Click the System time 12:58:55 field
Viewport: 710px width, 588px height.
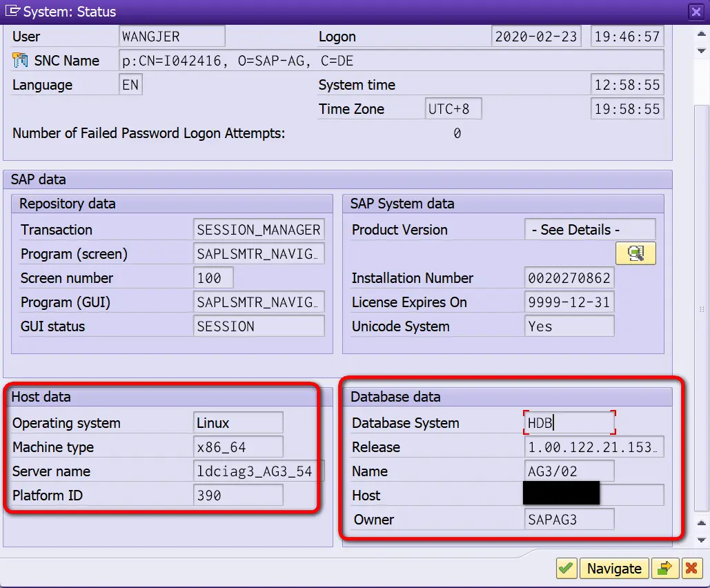click(x=627, y=85)
